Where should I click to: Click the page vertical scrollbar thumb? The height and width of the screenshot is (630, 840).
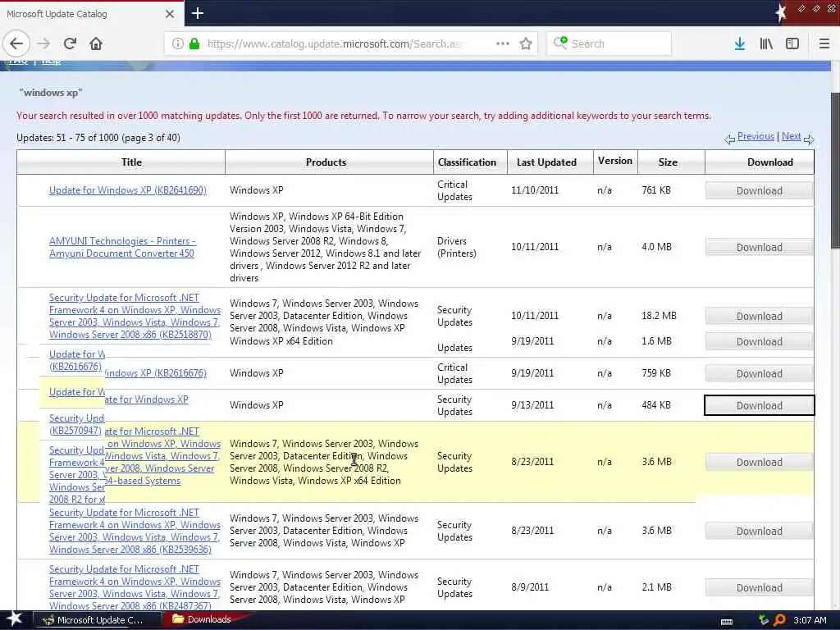tap(835, 171)
